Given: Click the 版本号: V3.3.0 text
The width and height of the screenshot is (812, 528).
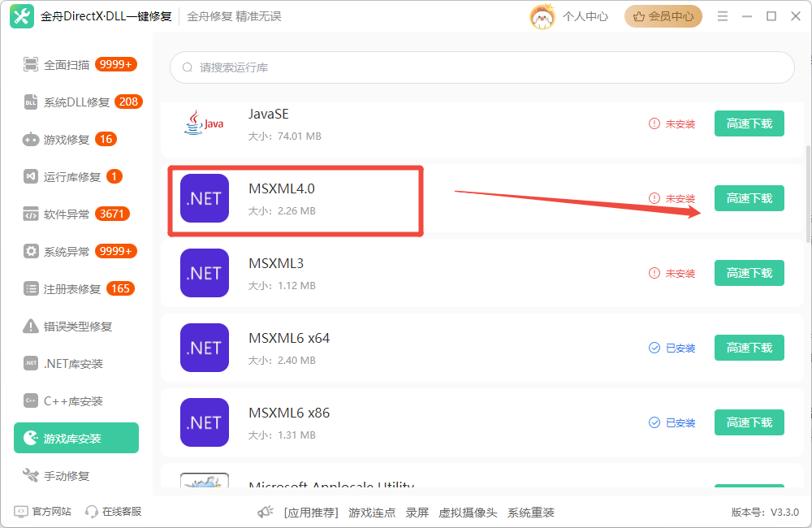Looking at the screenshot, I should (x=765, y=512).
